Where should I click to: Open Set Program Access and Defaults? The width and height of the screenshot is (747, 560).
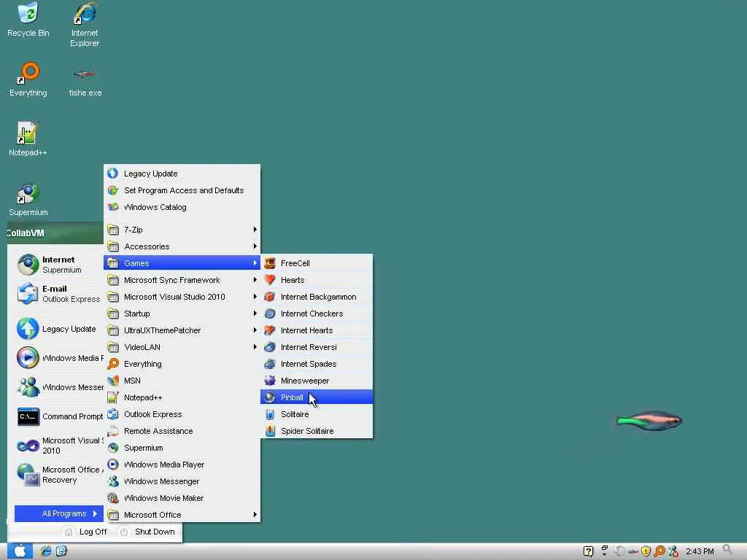(x=182, y=190)
